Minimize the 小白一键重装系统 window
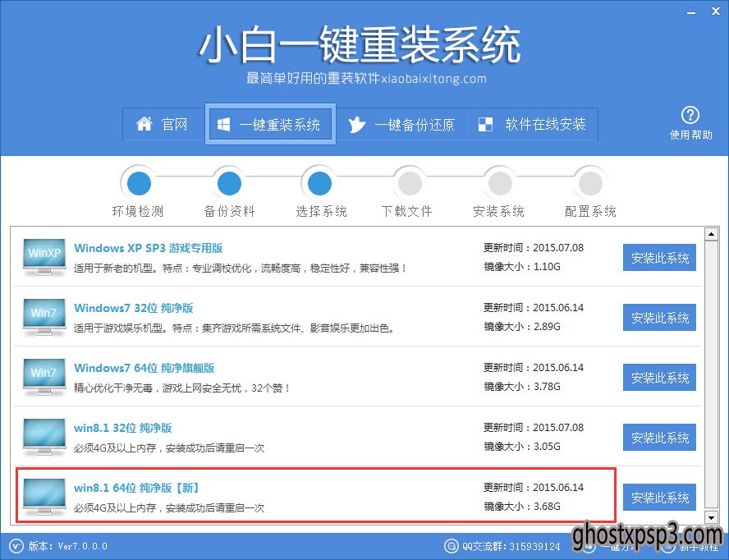This screenshot has width=729, height=560. click(x=692, y=12)
